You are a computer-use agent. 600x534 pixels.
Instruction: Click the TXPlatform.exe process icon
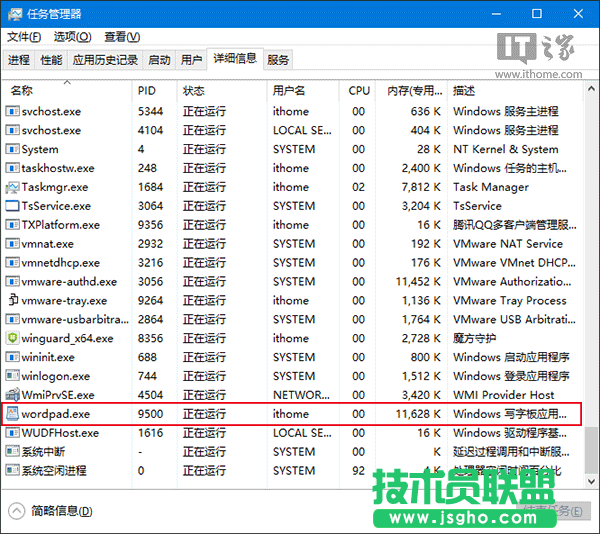point(12,225)
